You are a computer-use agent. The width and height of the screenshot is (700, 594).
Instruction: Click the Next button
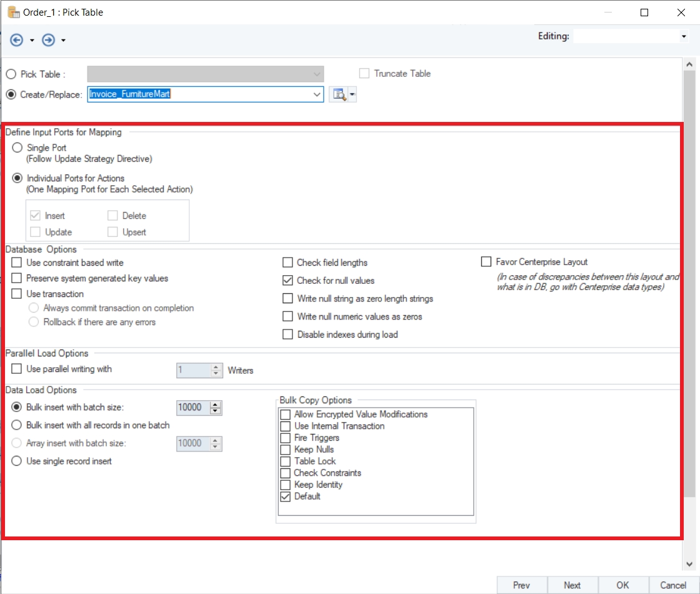(572, 585)
